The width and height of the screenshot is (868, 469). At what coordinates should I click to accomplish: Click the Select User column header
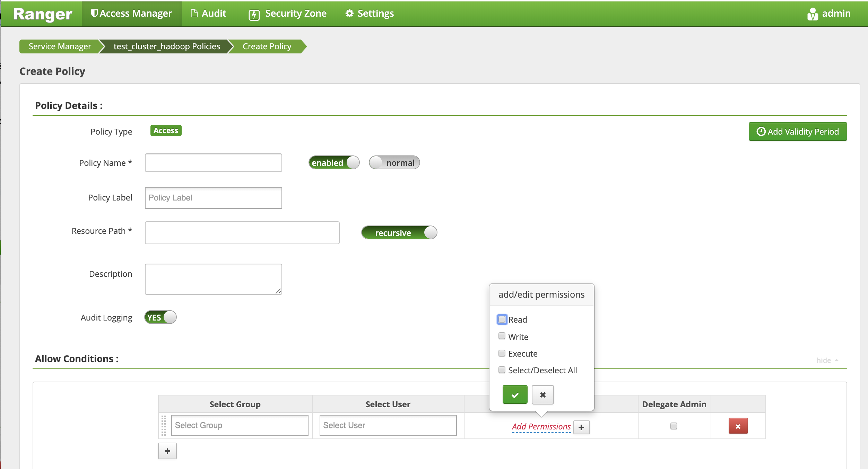[388, 404]
